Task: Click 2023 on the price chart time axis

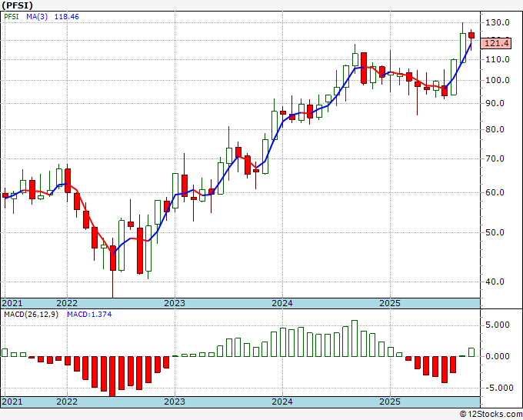Action: tap(175, 303)
